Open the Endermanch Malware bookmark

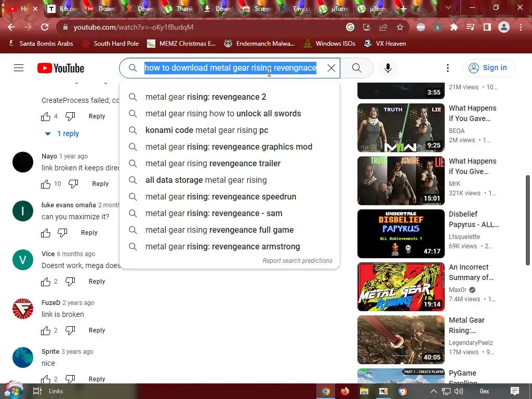click(x=260, y=44)
